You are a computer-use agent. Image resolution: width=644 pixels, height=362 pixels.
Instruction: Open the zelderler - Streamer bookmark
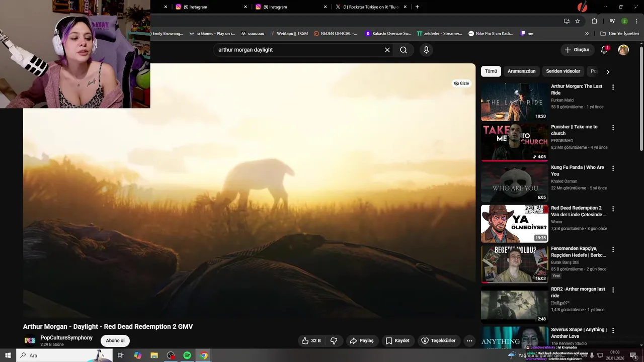click(x=439, y=34)
